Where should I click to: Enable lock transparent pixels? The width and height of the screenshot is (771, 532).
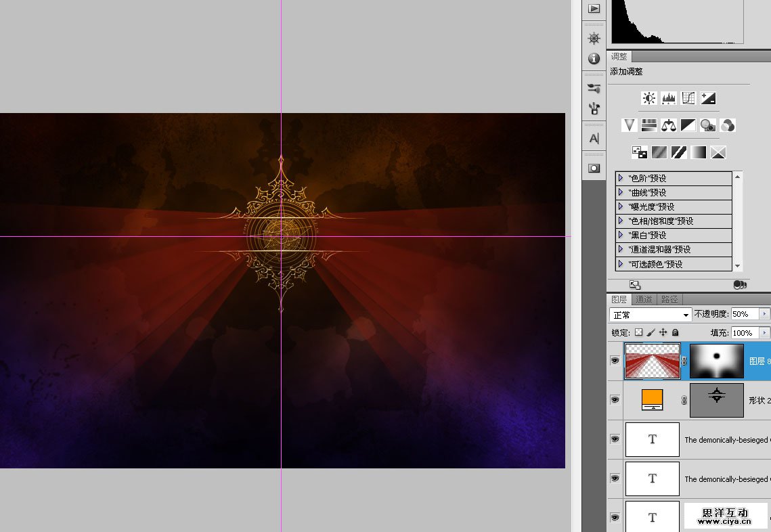coord(638,333)
